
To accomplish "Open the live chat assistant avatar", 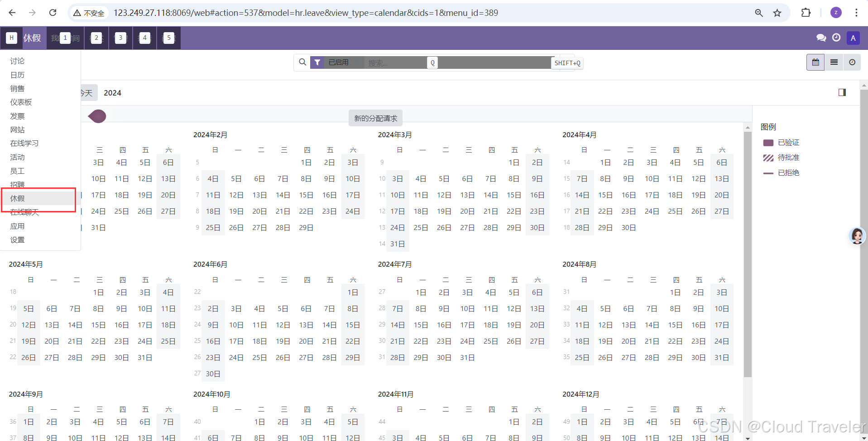I will point(857,236).
